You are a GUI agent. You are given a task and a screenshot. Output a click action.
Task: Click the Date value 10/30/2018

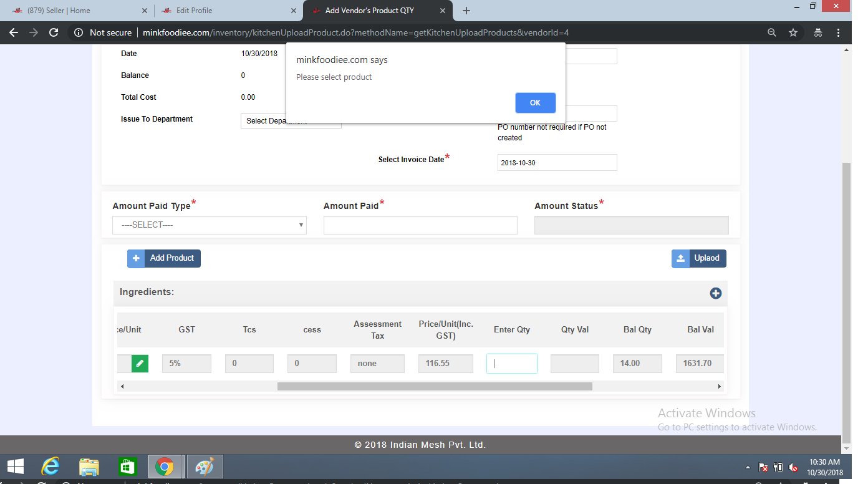pyautogui.click(x=259, y=54)
